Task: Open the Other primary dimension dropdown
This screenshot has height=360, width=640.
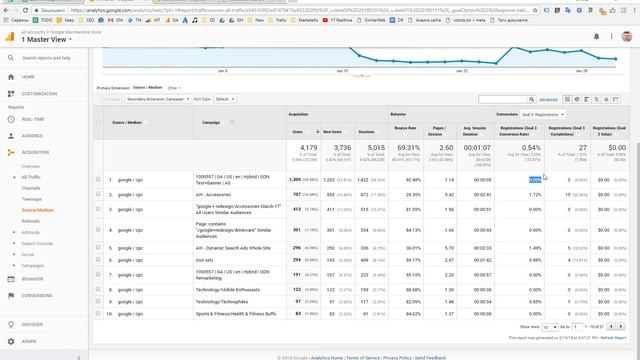Action: [174, 88]
